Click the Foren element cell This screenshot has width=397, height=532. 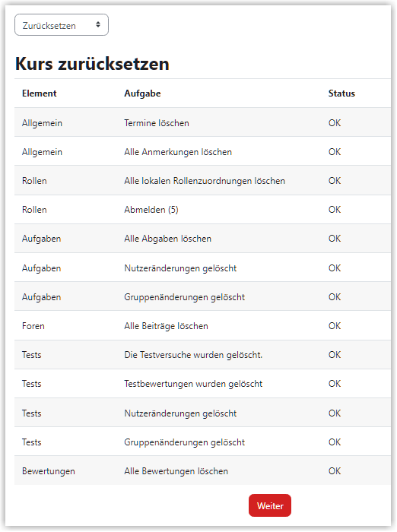click(33, 326)
